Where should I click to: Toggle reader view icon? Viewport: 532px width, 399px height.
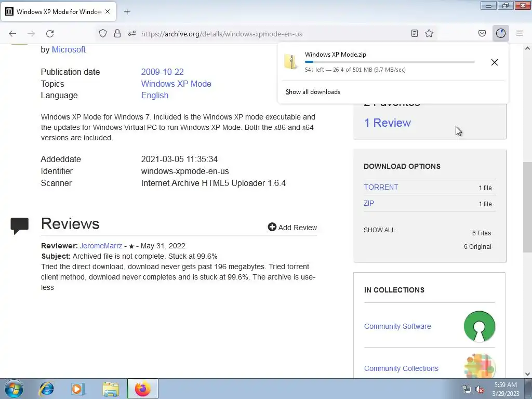coord(414,33)
